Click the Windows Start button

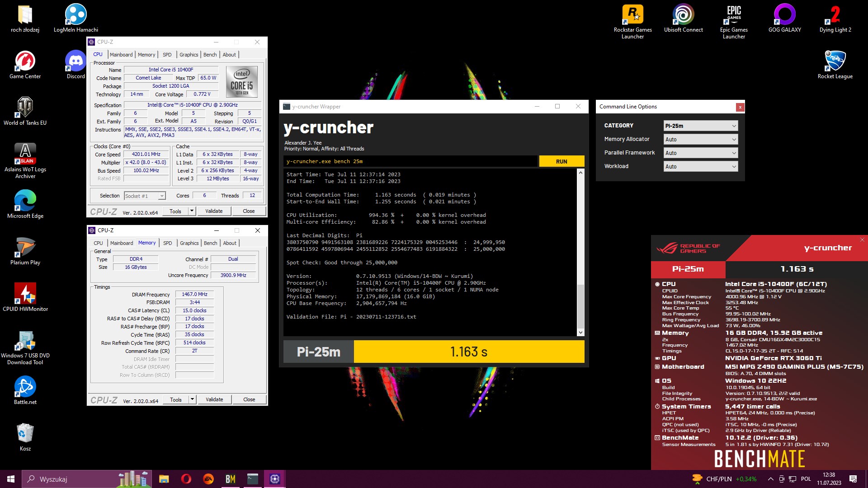[11, 479]
